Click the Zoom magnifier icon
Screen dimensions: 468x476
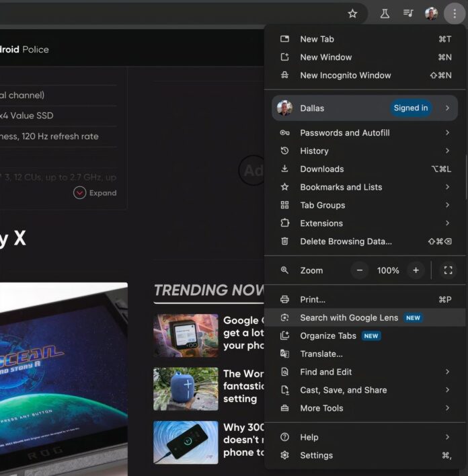[x=284, y=270]
